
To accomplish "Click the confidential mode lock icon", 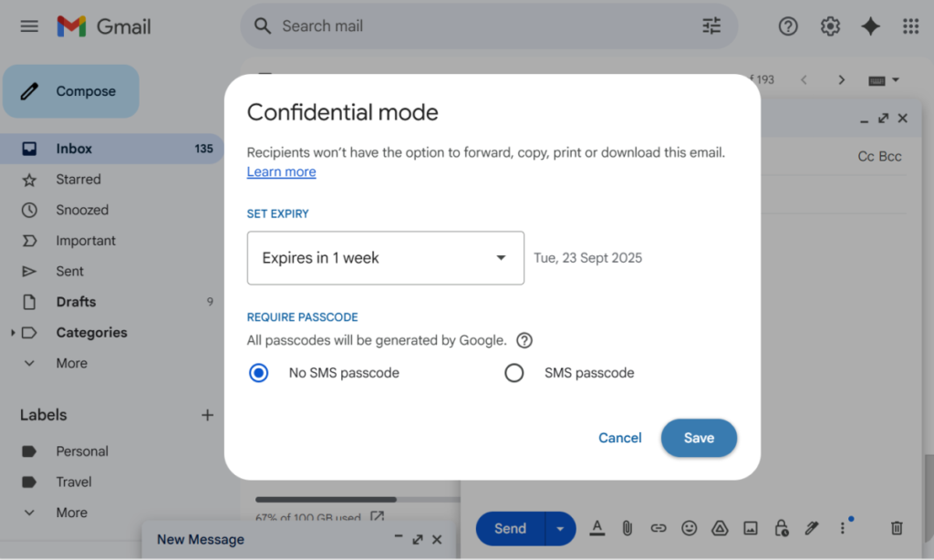I will tap(781, 528).
